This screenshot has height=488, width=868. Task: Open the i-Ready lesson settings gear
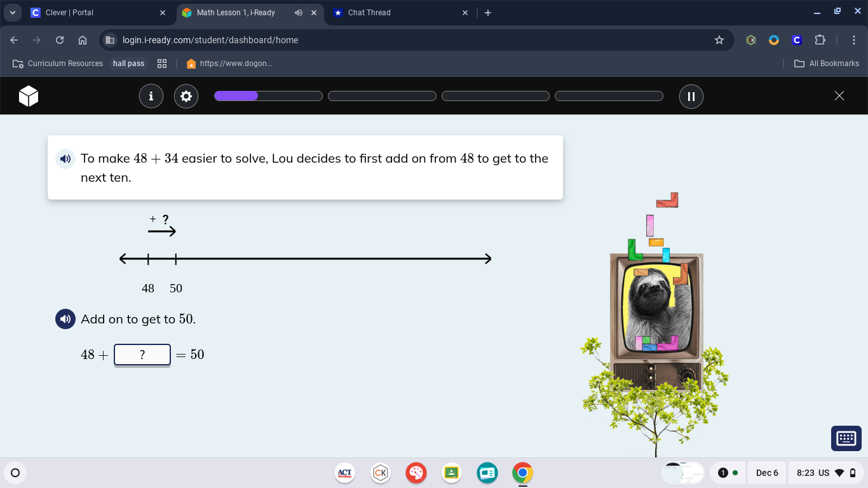click(186, 96)
